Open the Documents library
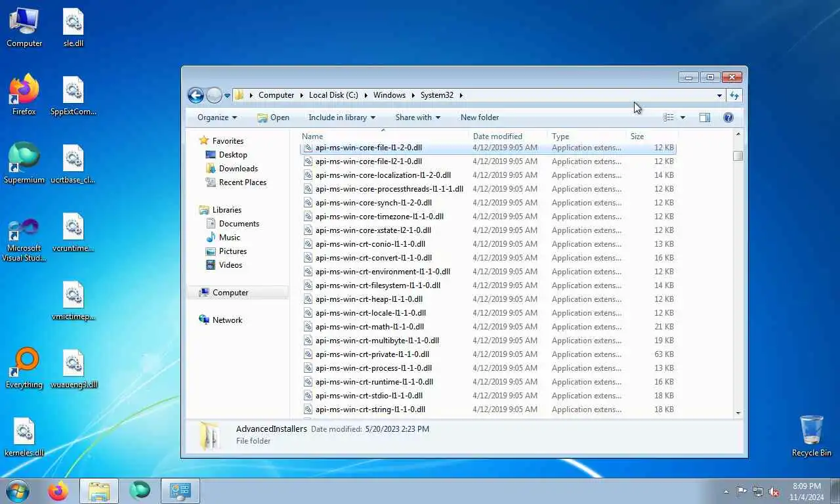840x504 pixels. pos(239,224)
